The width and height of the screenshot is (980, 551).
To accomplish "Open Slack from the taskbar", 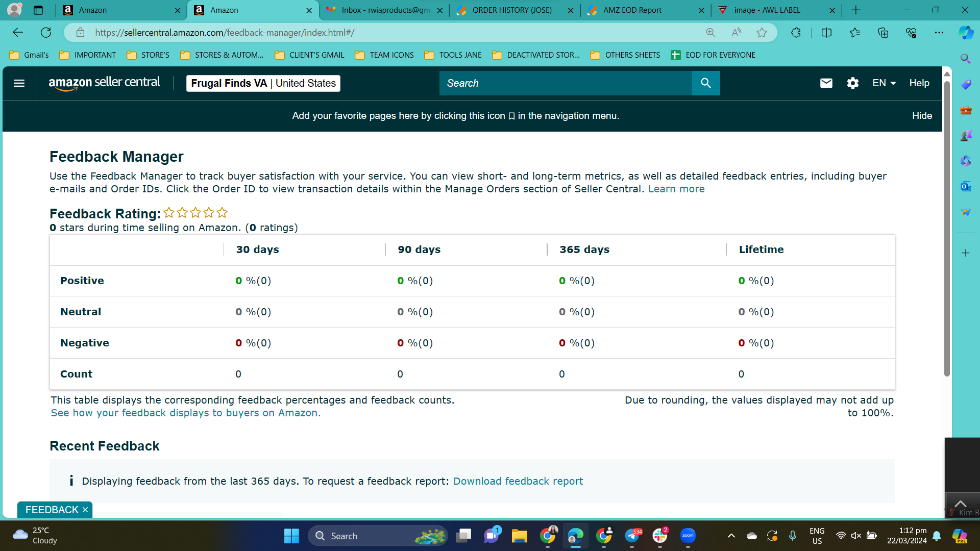I will (660, 536).
